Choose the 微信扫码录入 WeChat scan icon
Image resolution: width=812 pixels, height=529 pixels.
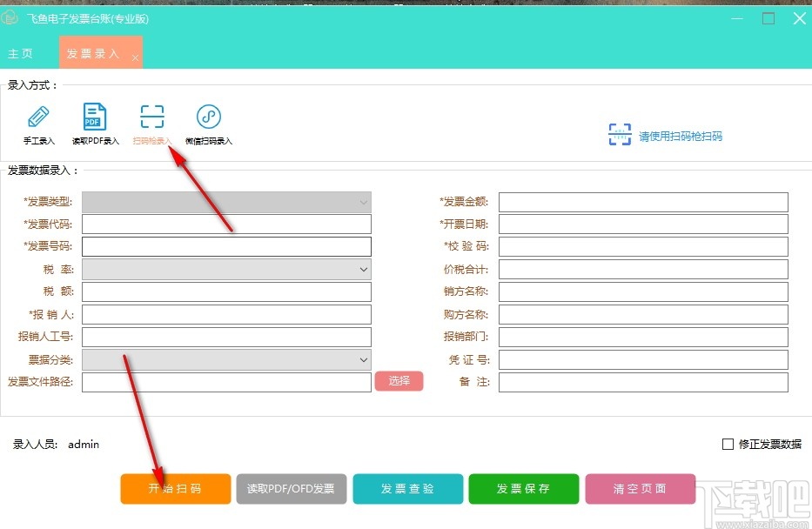coord(209,122)
